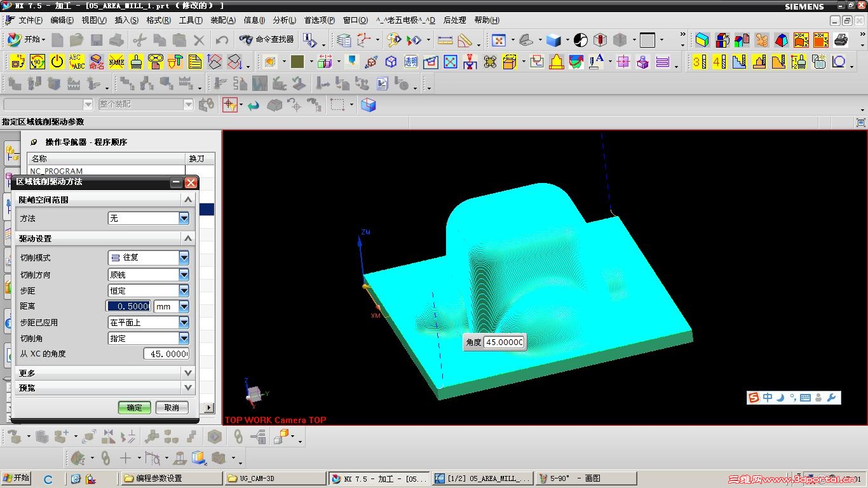This screenshot has width=868, height=488.
Task: Open the Windows 开始 Start button
Action: click(17, 478)
